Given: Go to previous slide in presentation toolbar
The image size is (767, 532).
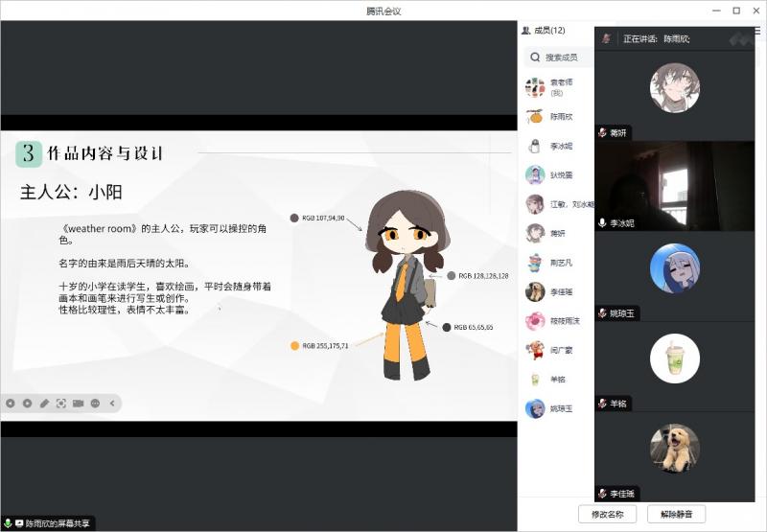Looking at the screenshot, I should 10,404.
